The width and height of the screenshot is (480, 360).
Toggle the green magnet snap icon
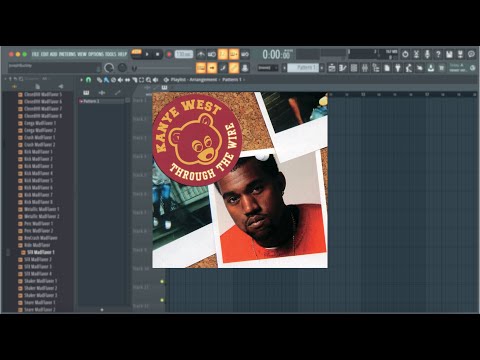pos(88,80)
